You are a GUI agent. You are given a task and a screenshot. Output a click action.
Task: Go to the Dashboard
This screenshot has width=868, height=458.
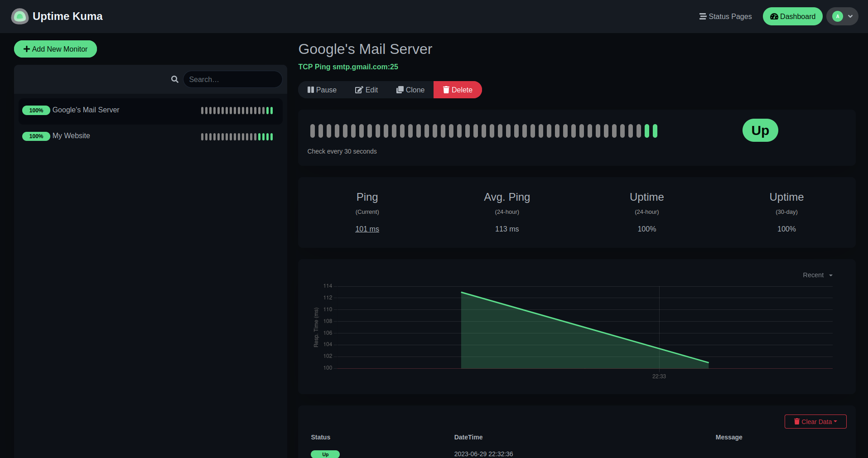click(x=792, y=16)
